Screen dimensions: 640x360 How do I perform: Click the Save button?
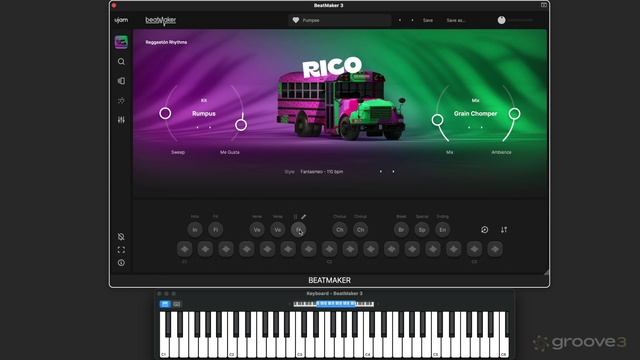tap(428, 20)
